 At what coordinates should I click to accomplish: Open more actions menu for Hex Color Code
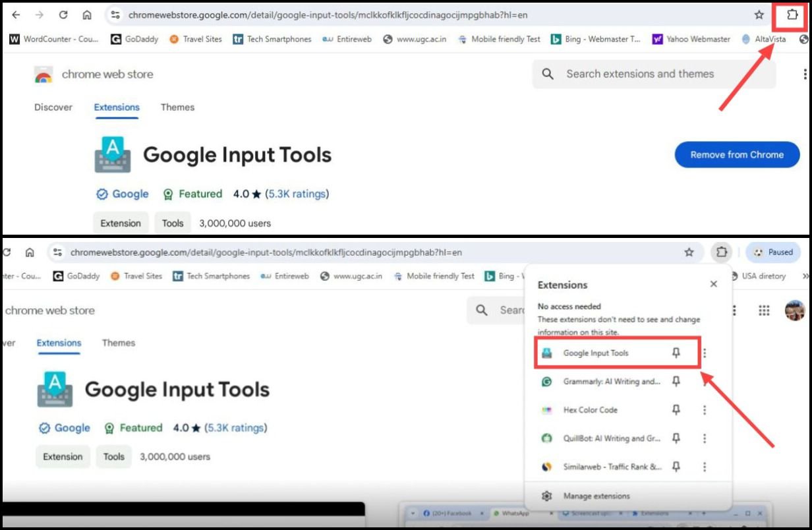705,410
